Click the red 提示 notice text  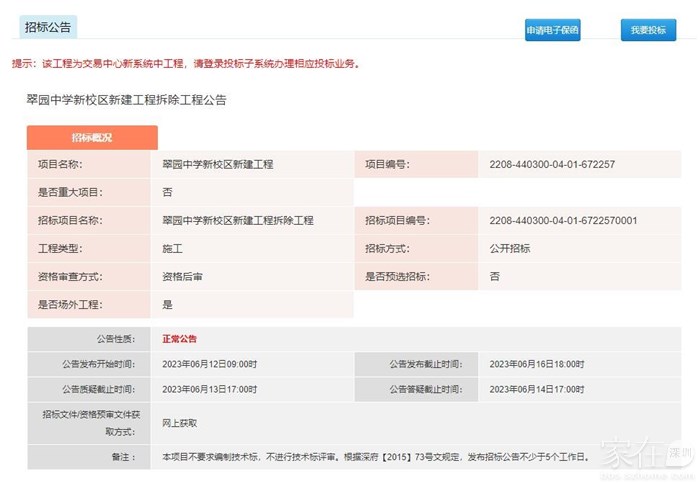[x=185, y=63]
